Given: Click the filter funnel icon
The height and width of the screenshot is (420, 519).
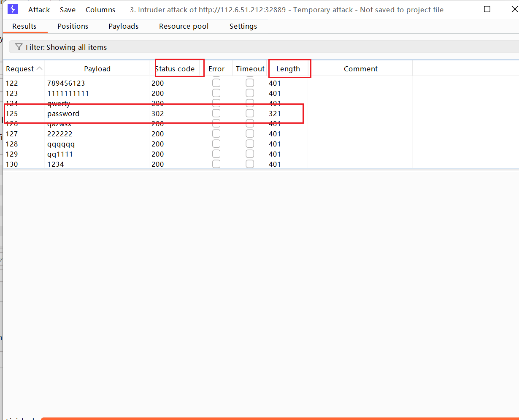Looking at the screenshot, I should point(19,47).
